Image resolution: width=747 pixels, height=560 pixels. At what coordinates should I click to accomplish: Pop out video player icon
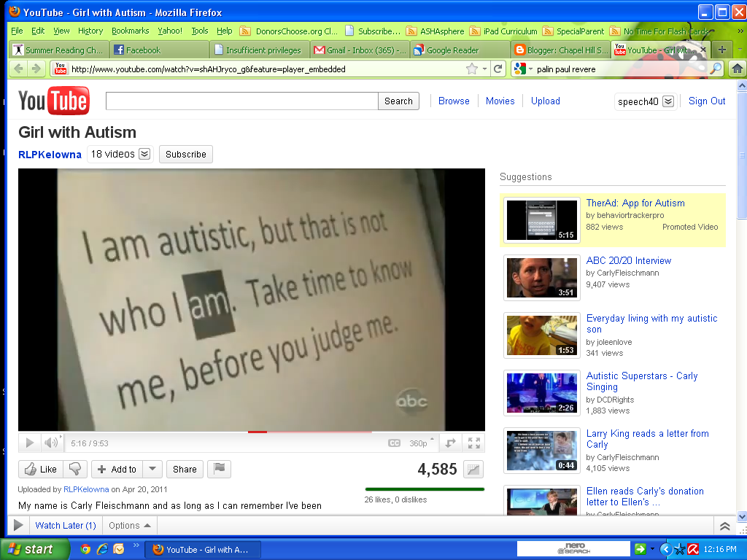pyautogui.click(x=450, y=443)
